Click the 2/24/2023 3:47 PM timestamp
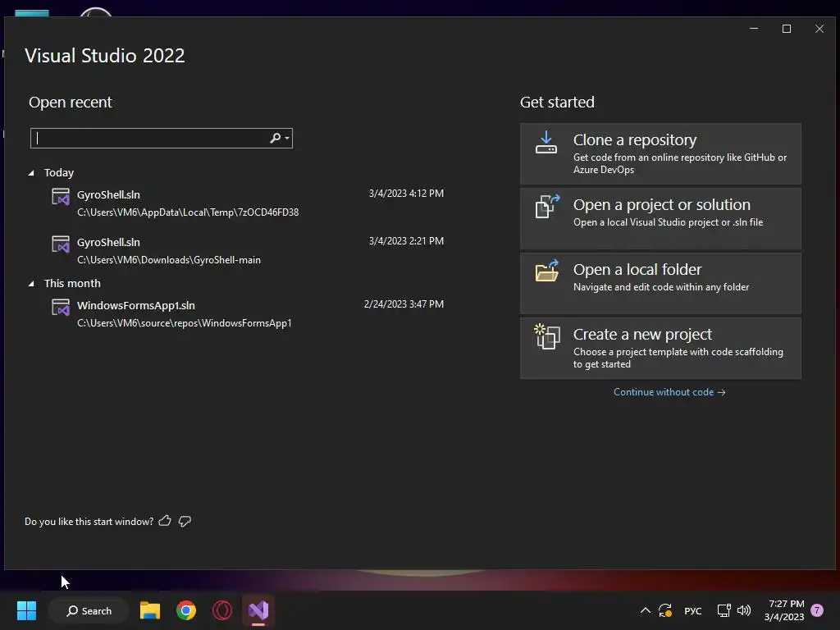The height and width of the screenshot is (630, 840). [x=404, y=304]
